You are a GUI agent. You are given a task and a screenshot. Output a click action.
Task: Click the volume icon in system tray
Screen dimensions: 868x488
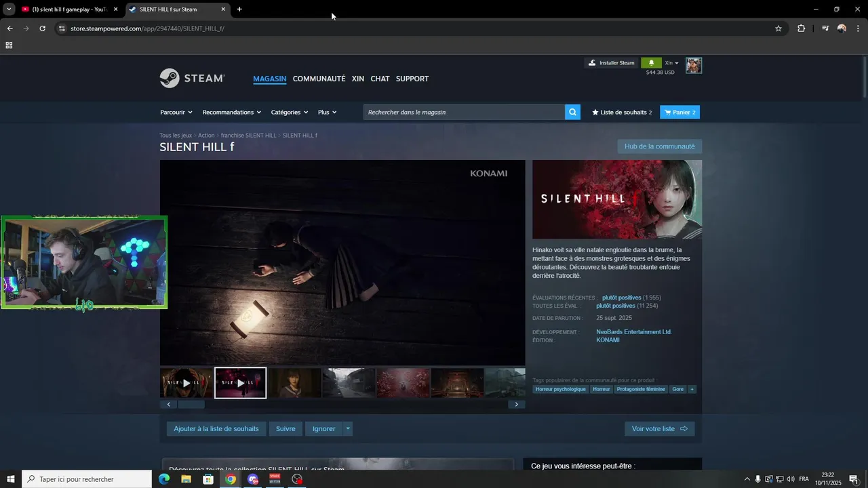pyautogui.click(x=790, y=479)
